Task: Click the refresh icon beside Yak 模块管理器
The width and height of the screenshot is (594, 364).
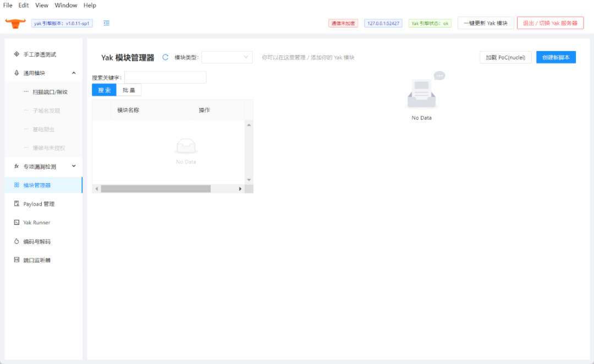Action: click(165, 57)
